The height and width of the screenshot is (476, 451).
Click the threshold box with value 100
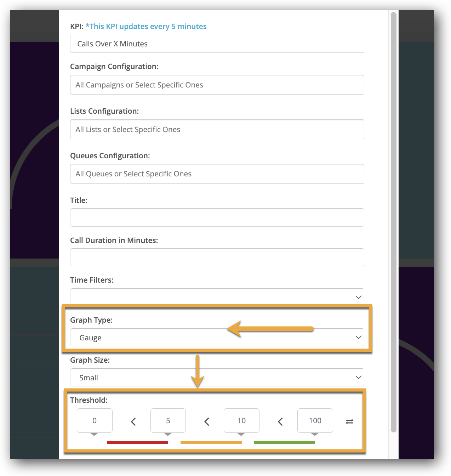[315, 420]
